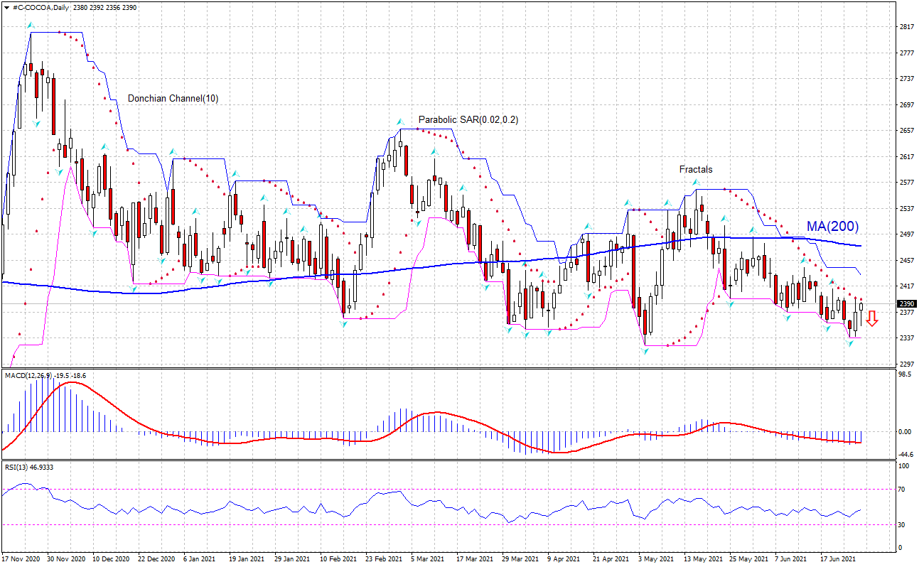This screenshot has height=567, width=924.
Task: Select the current price tag 2390 on the axis
Action: [908, 304]
